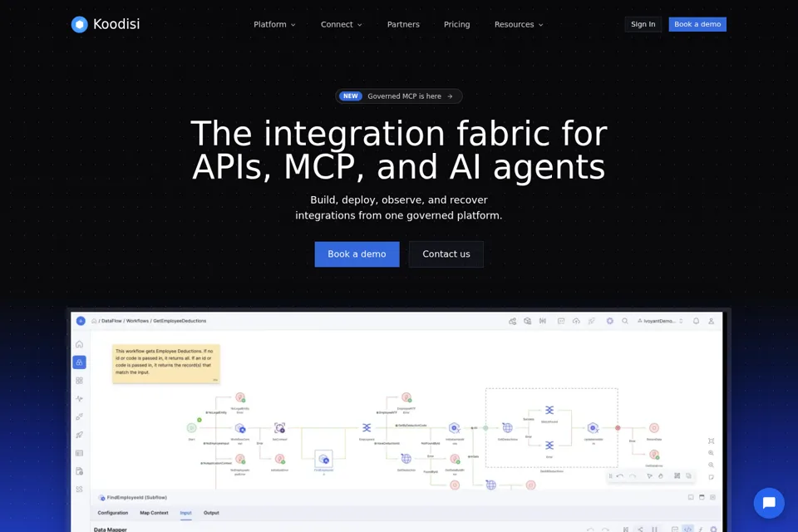Viewport: 798px width, 532px height.
Task: Click the drag handle of floating toolbar
Action: click(610, 476)
